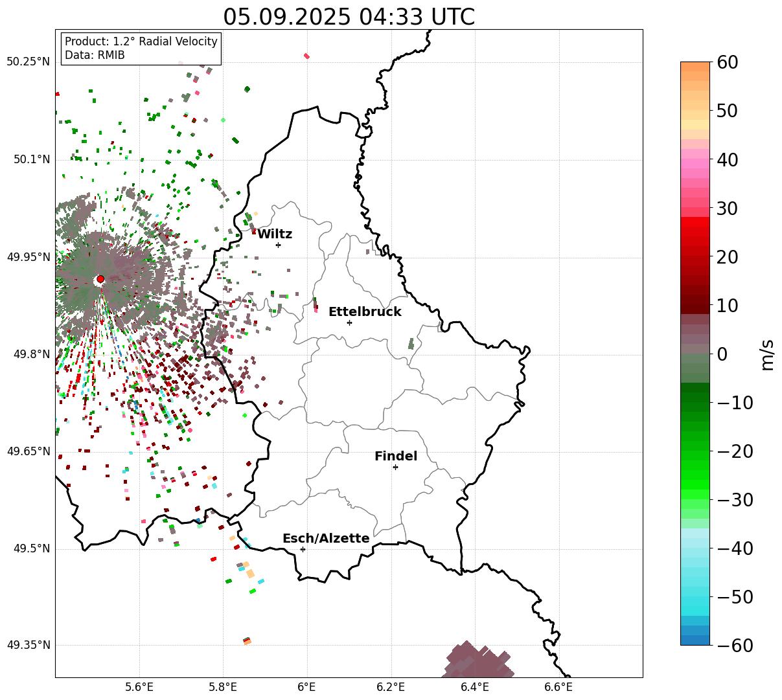Click the colorbar tick label 10
This screenshot has height=700, width=782.
click(726, 306)
